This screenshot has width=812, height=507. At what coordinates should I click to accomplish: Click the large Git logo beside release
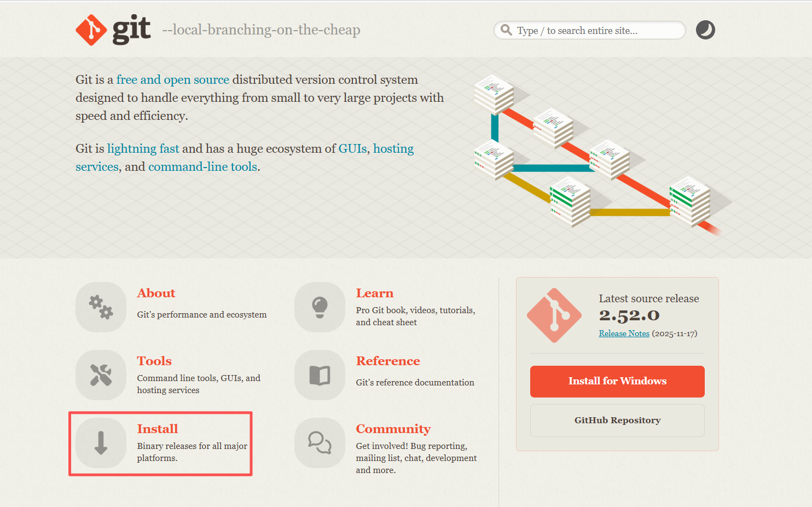[554, 315]
